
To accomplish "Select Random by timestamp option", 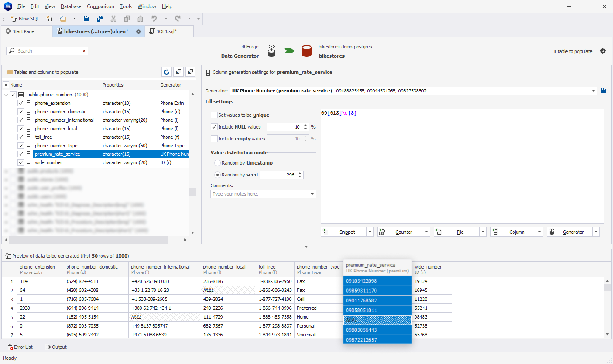I will click(x=218, y=163).
